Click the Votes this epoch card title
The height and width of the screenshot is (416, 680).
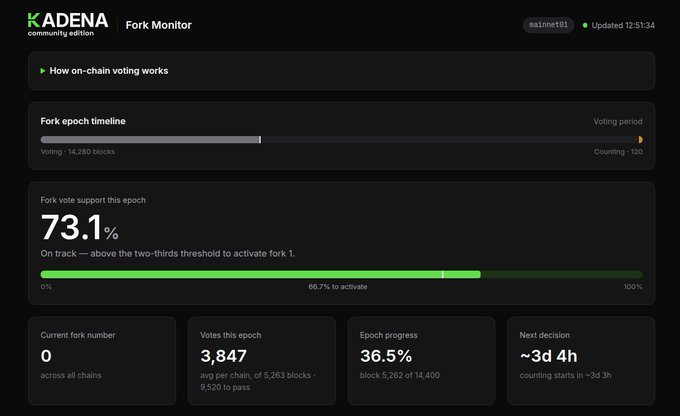(x=231, y=335)
